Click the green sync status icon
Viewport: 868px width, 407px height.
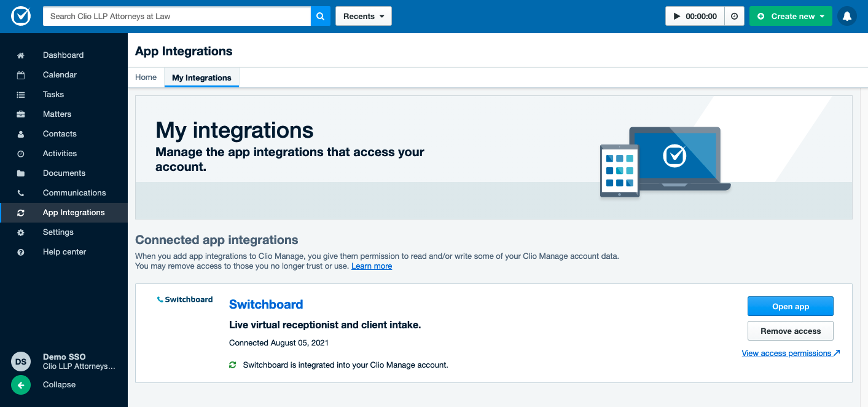[233, 365]
